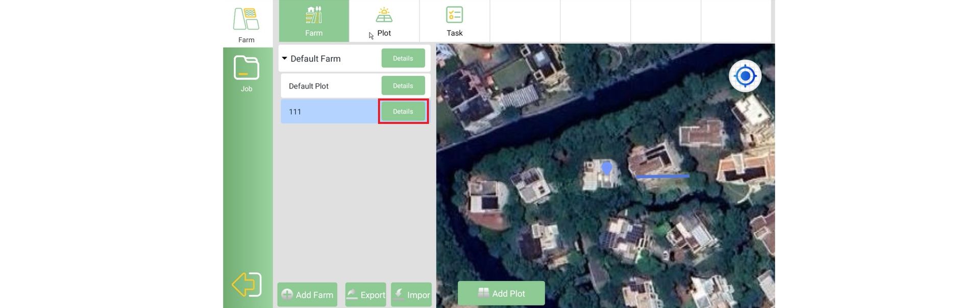980x308 pixels.
Task: Open Details for Default Plot
Action: (403, 86)
